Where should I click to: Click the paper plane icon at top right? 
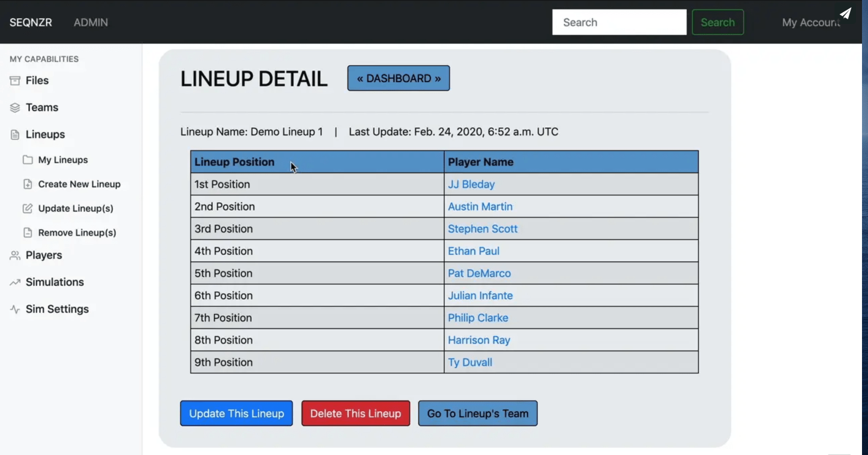click(x=845, y=13)
